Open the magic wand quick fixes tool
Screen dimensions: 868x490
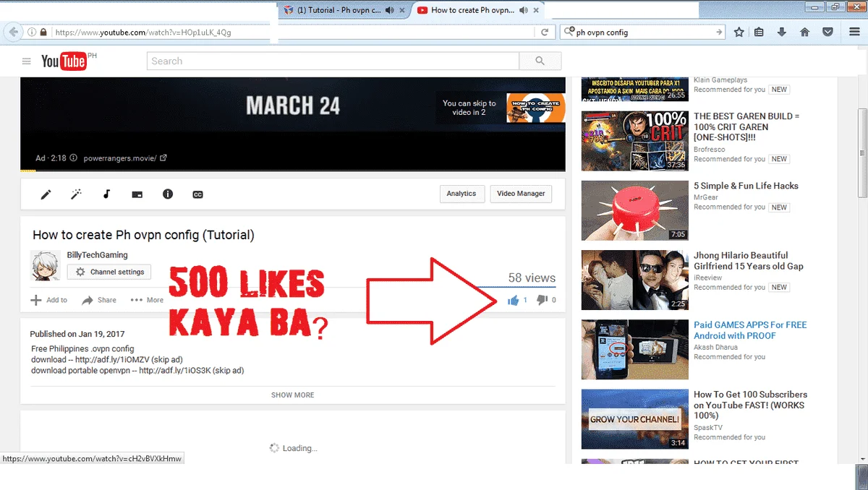pos(76,194)
